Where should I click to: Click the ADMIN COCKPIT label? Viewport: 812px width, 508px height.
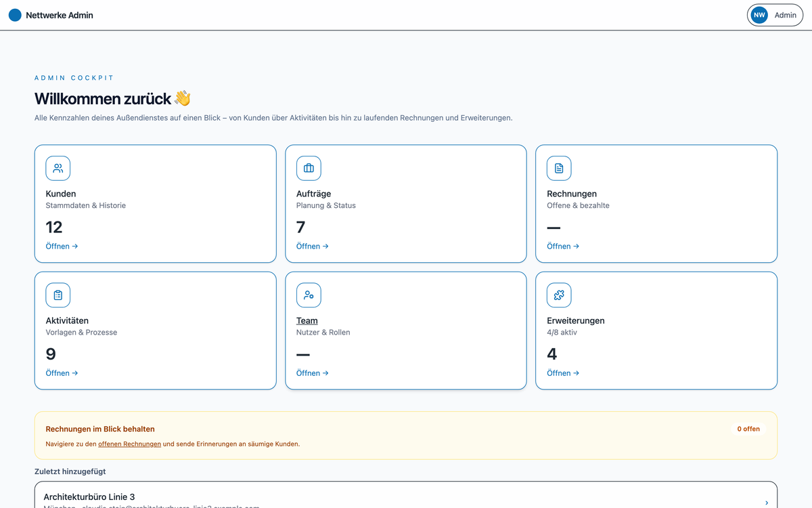coord(74,78)
